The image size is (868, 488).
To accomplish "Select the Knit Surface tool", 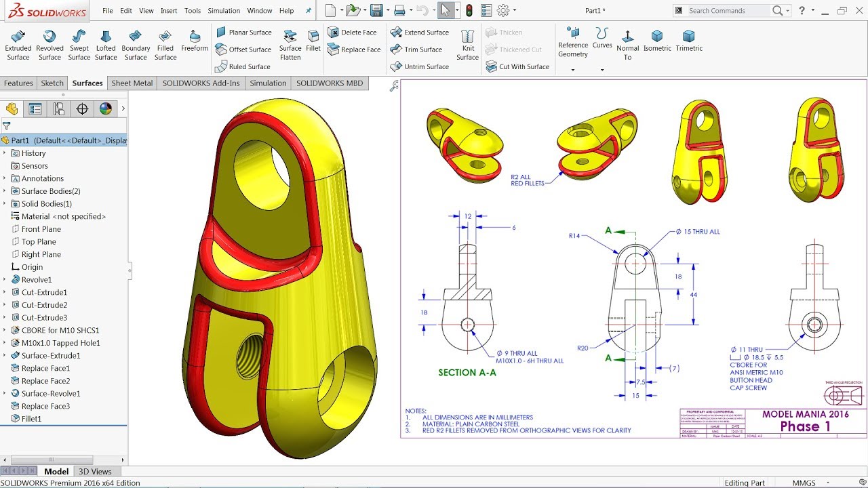I will click(x=467, y=45).
